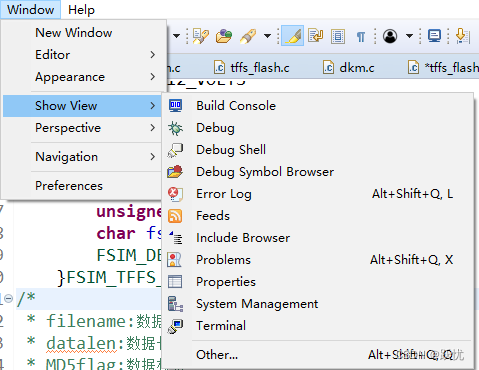Toggle show whitespace characters pilcrow icon
The image size is (479, 370).
[361, 36]
